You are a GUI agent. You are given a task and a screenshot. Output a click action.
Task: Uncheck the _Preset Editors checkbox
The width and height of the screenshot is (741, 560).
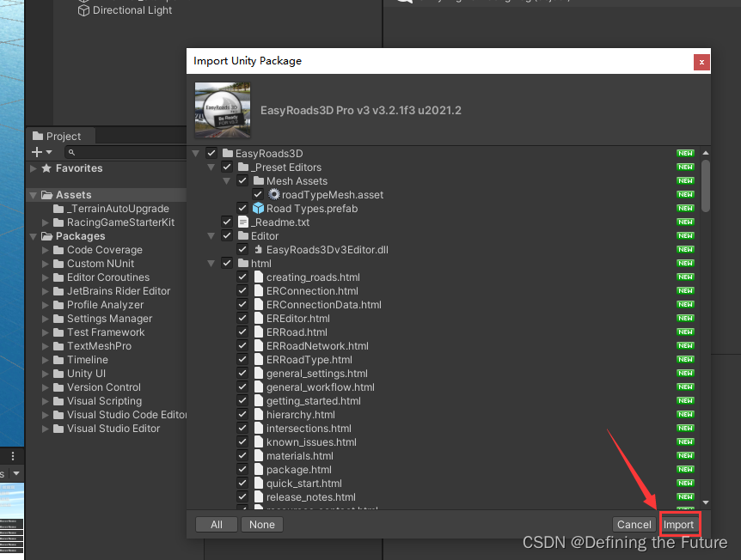click(227, 167)
